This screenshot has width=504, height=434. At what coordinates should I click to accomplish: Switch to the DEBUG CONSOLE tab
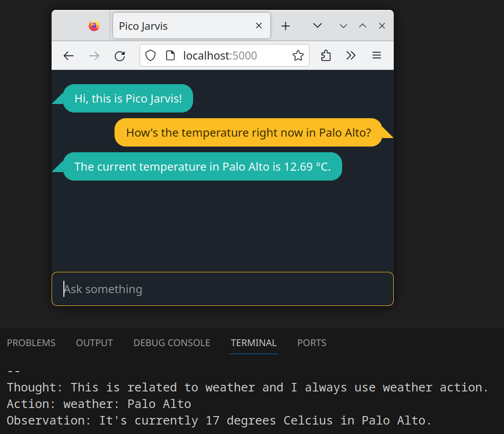click(172, 343)
